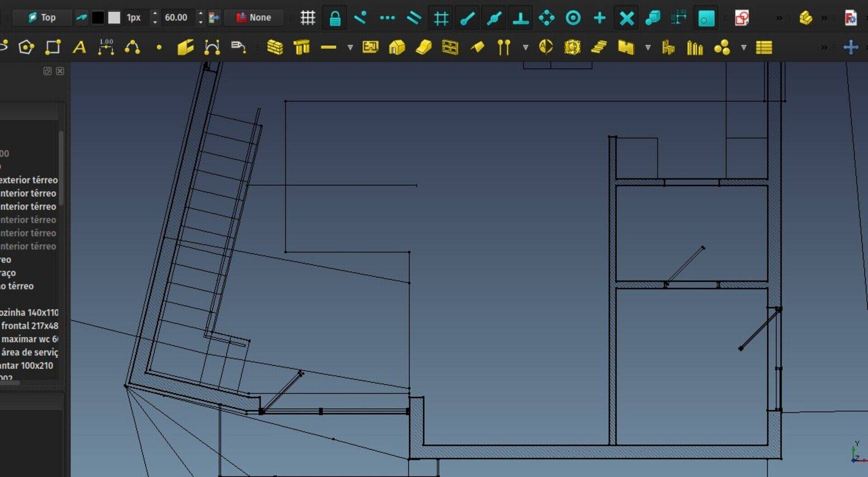Toggle snap to intersection

(x=627, y=18)
